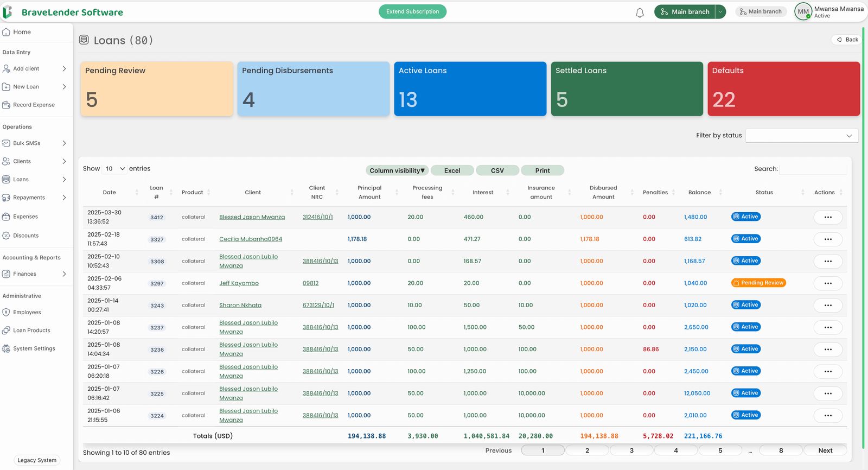Click the red Defaults card
868x470 pixels.
(783, 88)
